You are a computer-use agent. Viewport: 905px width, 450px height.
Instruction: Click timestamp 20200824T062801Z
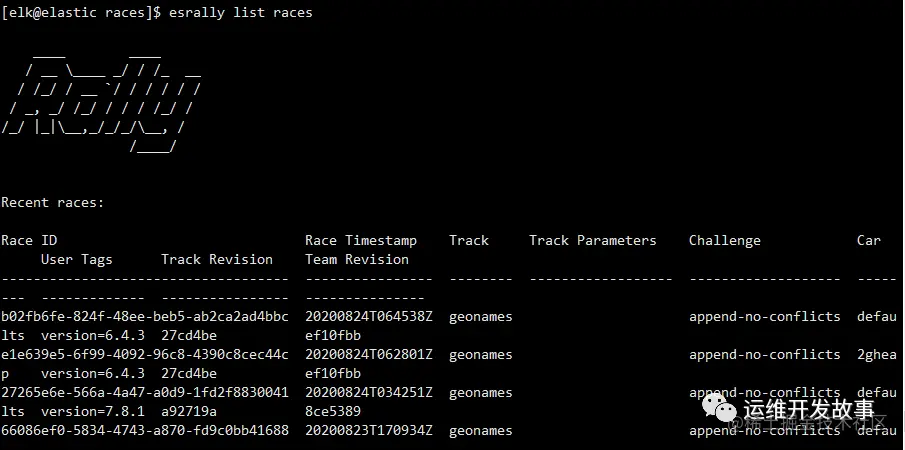(369, 354)
